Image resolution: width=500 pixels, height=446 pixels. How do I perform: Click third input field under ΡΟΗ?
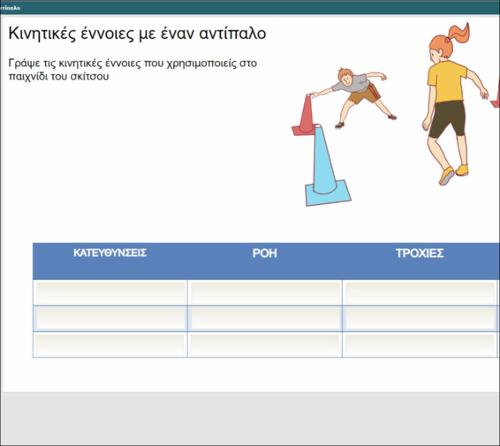pos(265,345)
